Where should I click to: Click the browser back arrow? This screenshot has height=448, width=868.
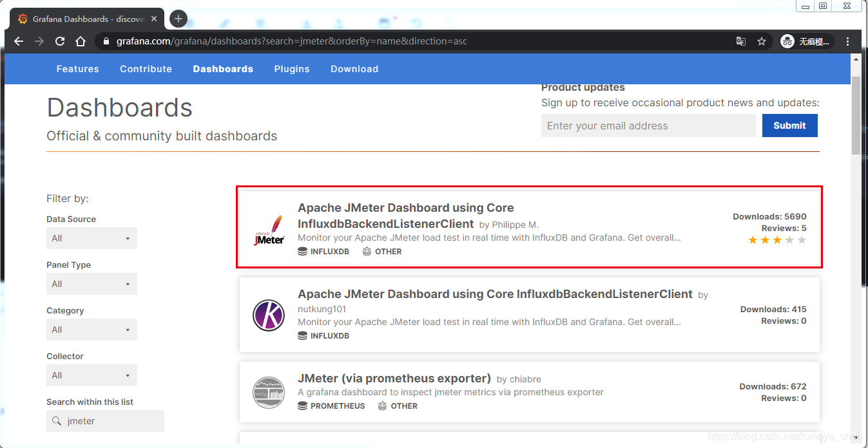coord(19,41)
